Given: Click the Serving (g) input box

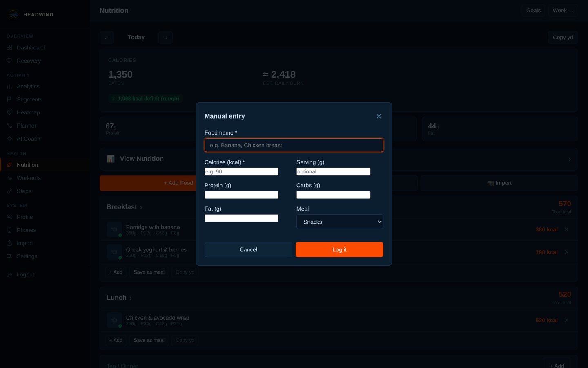Looking at the screenshot, I should tap(333, 172).
